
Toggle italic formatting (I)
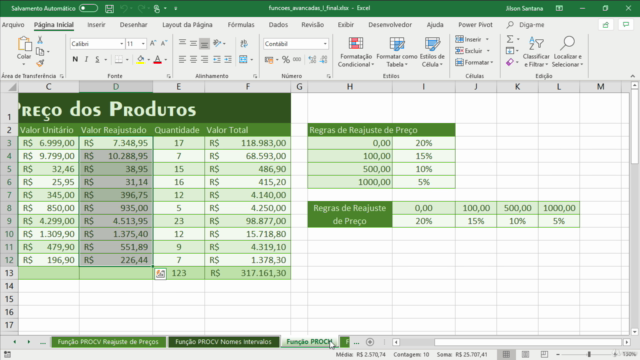click(86, 60)
